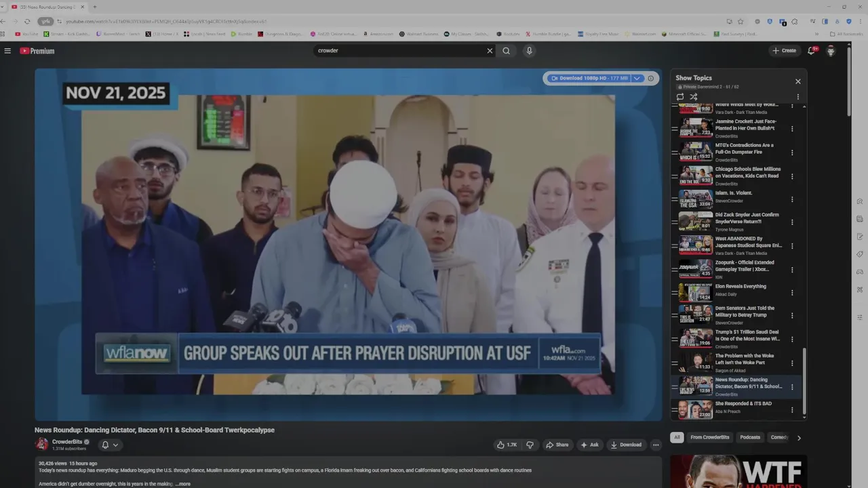Open the Ask AI button
Screen dimensions: 868x488
(589, 445)
